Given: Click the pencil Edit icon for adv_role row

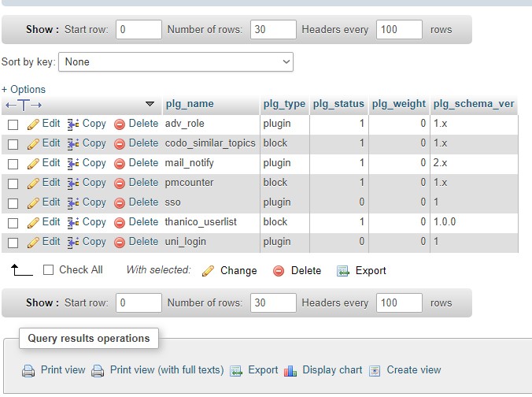Looking at the screenshot, I should pyautogui.click(x=33, y=124).
